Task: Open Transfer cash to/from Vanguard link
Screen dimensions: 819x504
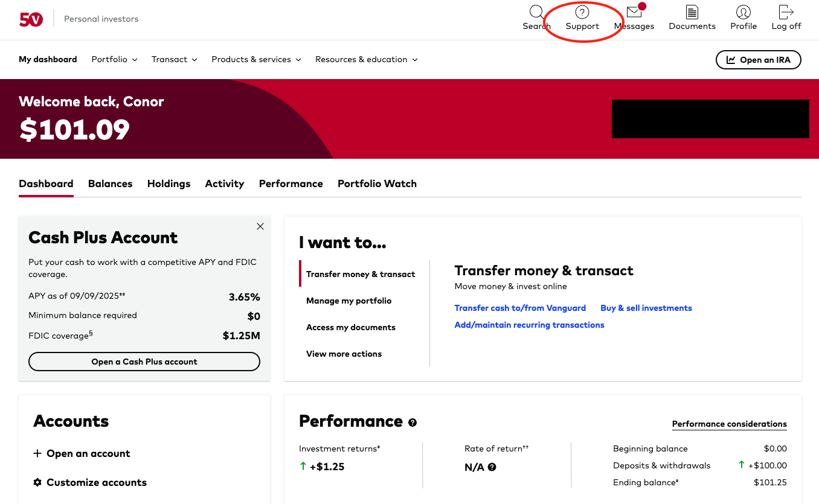Action: pyautogui.click(x=520, y=308)
